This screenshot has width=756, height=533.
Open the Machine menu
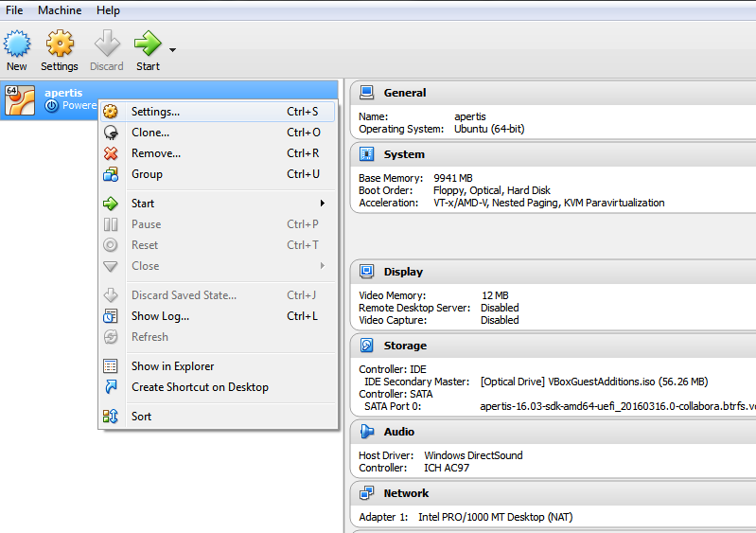[60, 10]
